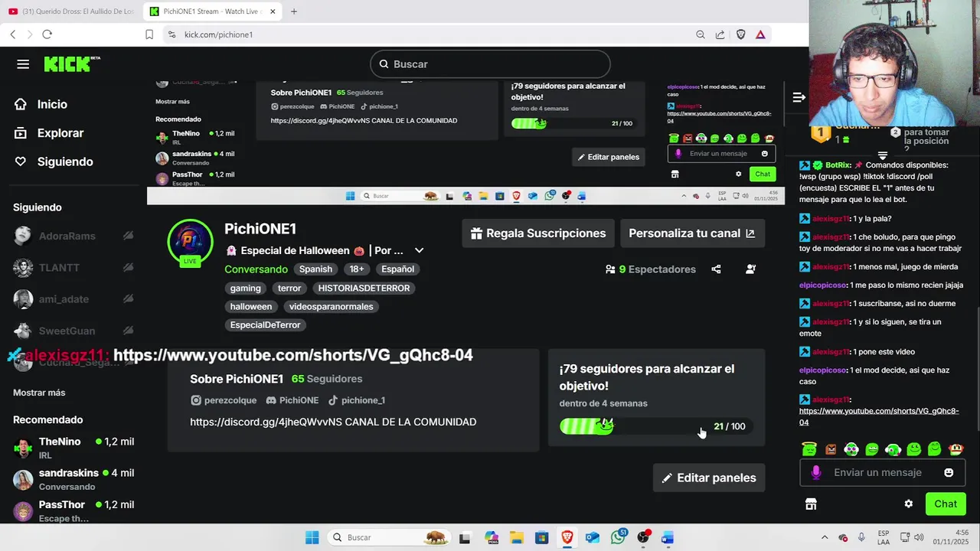Open the YouTube shorts link in chat
The image size is (980, 551).
click(x=879, y=417)
